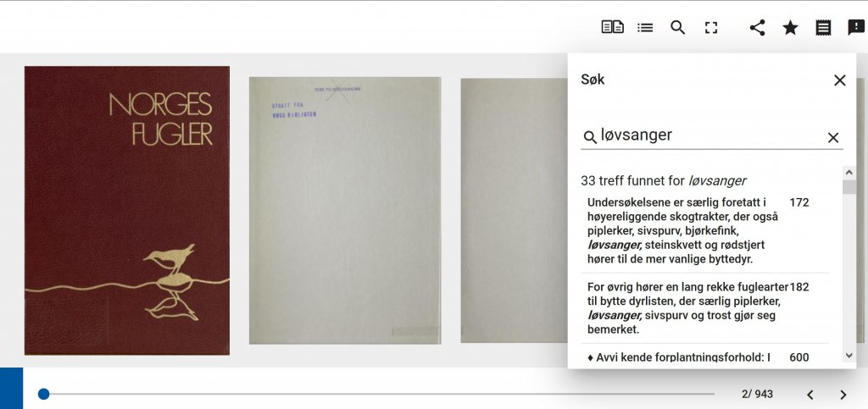This screenshot has height=409, width=868.
Task: Clear the løvsanger search text
Action: (x=833, y=138)
